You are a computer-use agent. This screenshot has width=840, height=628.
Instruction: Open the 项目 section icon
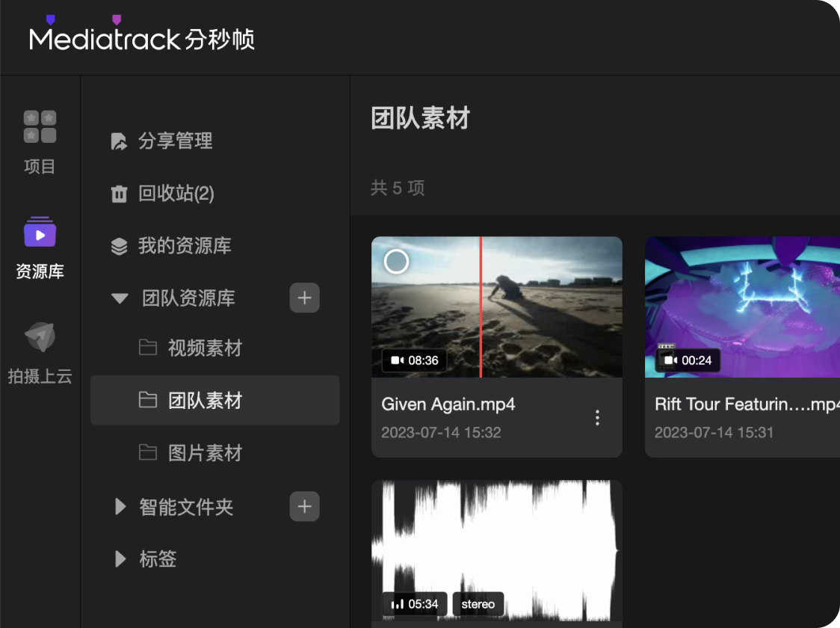click(40, 126)
